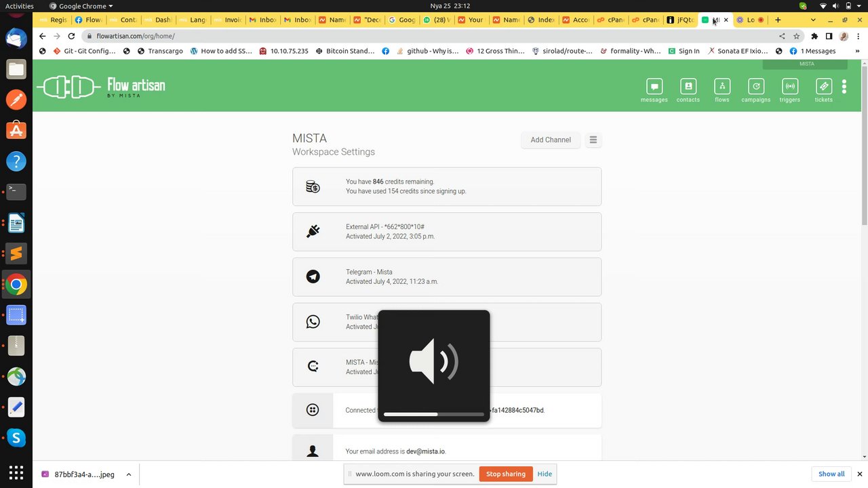
Task: Close the downloads bar
Action: (x=860, y=474)
